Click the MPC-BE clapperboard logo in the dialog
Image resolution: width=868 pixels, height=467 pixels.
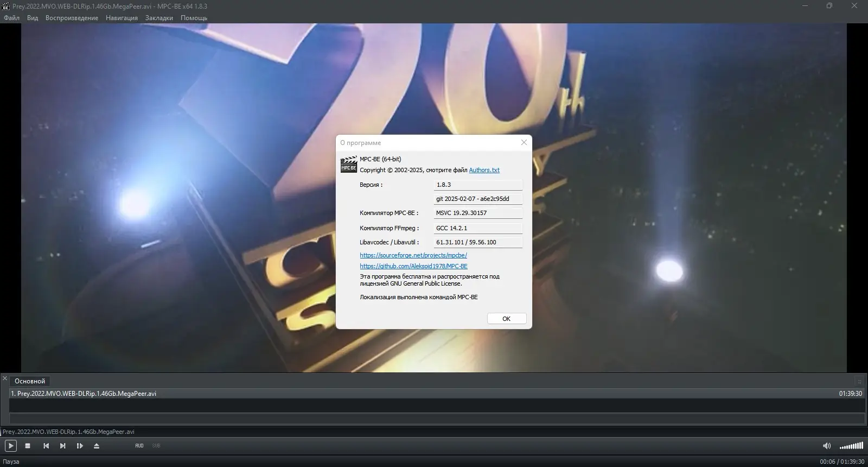(x=348, y=165)
